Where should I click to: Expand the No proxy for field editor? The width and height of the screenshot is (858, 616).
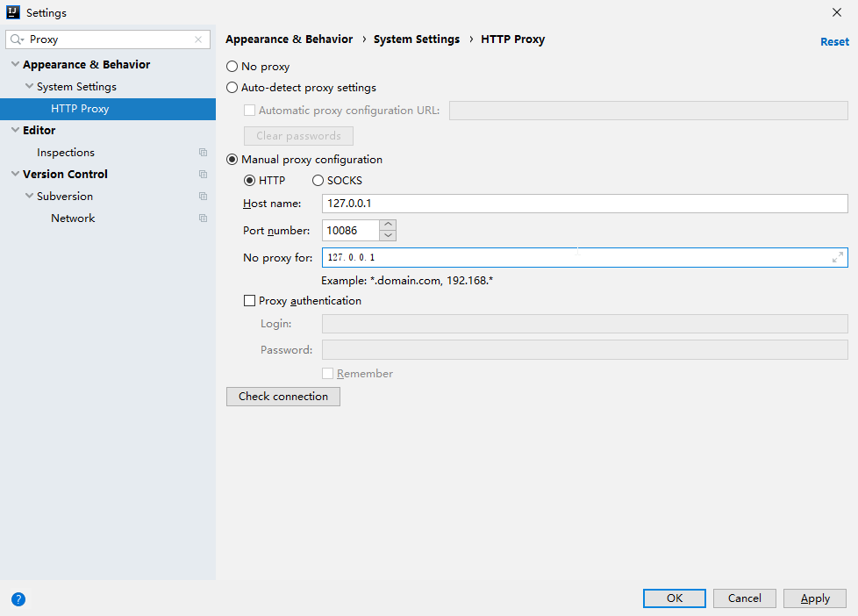837,257
